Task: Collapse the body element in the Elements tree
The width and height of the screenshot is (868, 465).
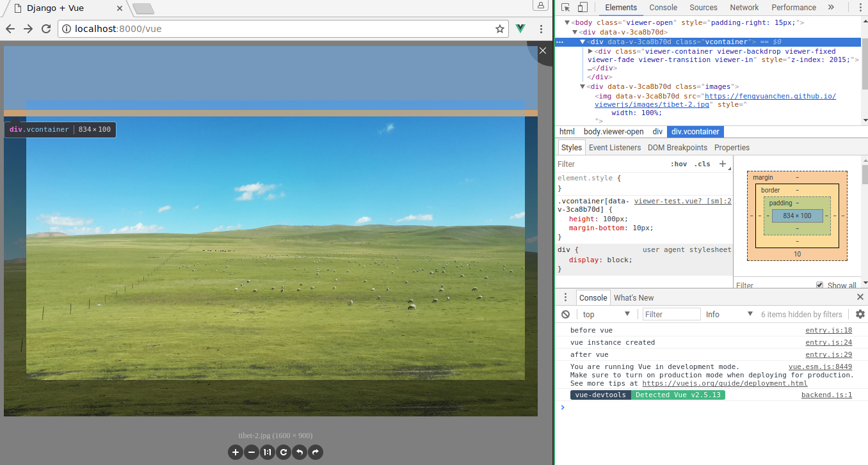Action: (567, 22)
